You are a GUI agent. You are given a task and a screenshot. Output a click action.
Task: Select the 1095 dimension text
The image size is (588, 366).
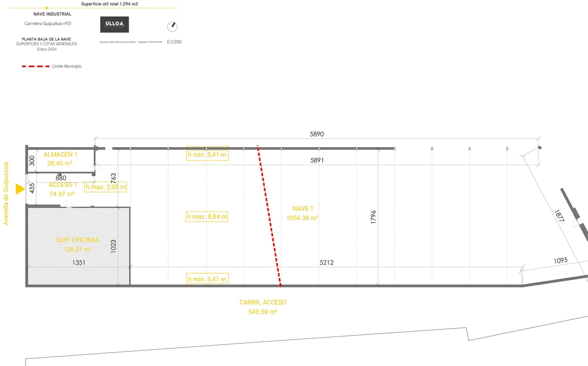pyautogui.click(x=560, y=261)
